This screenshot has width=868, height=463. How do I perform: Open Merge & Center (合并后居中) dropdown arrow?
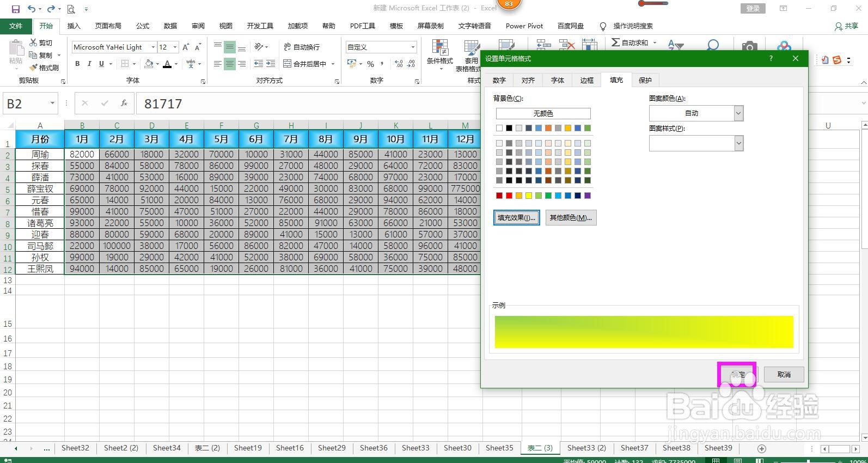[333, 64]
